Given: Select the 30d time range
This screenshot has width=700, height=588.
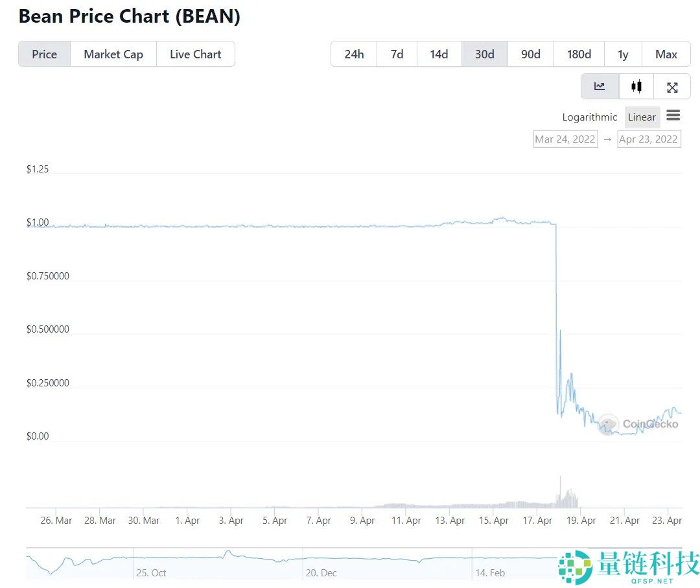Looking at the screenshot, I should click(x=485, y=54).
